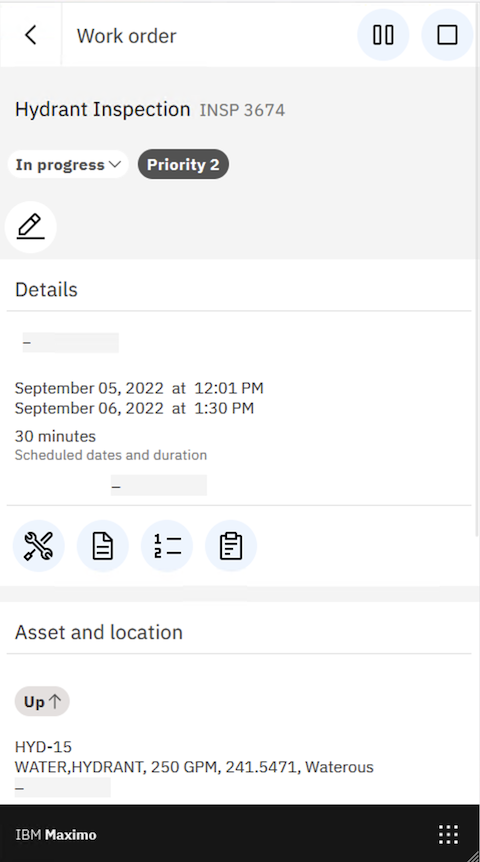Screen dimensions: 480x862
Task: Expand the In progress status dropdown
Action: (68, 164)
